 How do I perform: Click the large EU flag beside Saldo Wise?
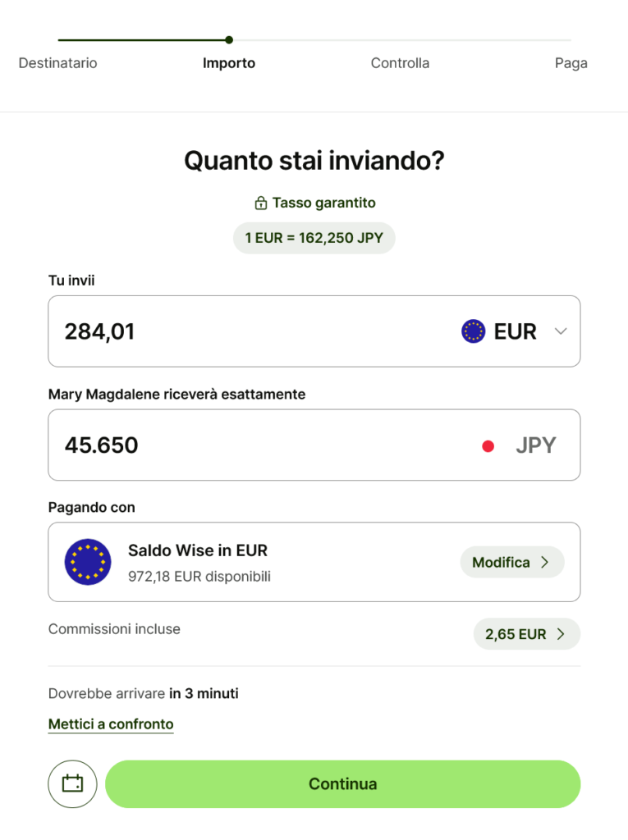(88, 562)
